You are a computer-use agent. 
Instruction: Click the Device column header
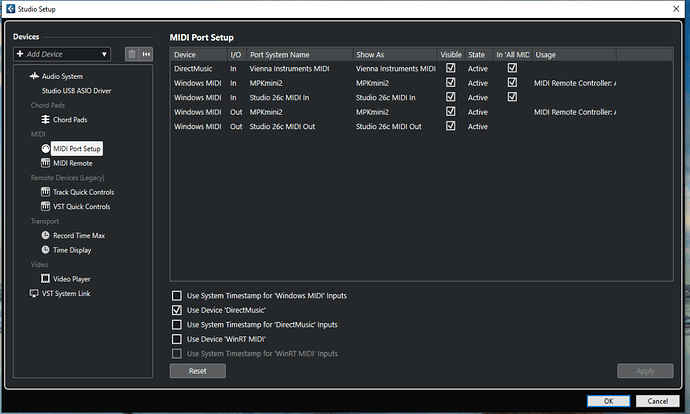click(198, 55)
